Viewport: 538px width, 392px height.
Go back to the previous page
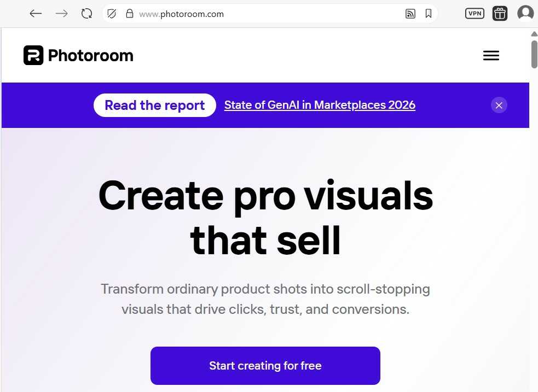(36, 14)
